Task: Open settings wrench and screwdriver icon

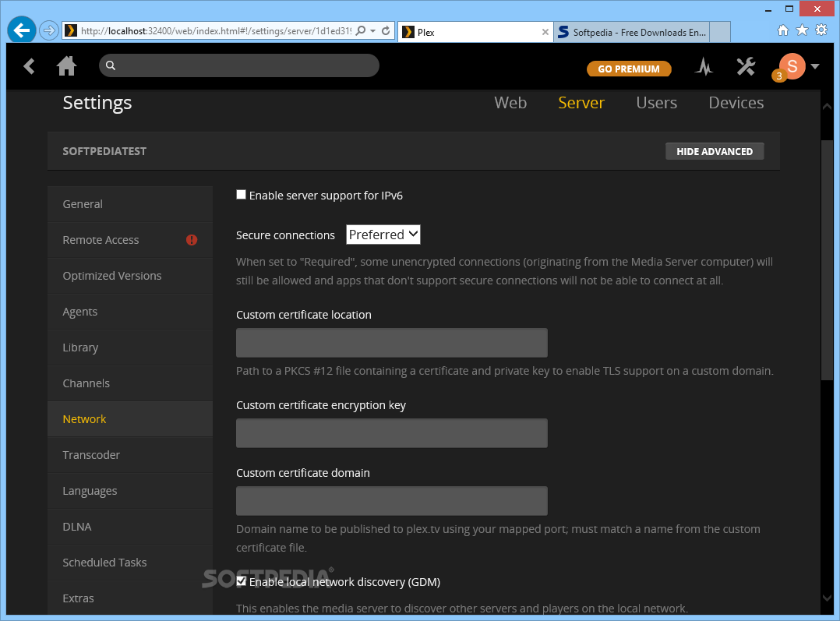Action: [x=745, y=66]
